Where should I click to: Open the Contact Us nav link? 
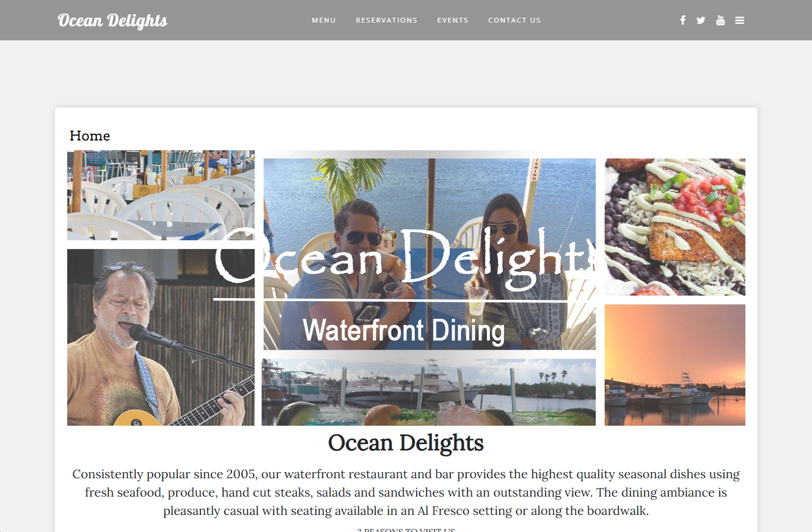coord(514,20)
